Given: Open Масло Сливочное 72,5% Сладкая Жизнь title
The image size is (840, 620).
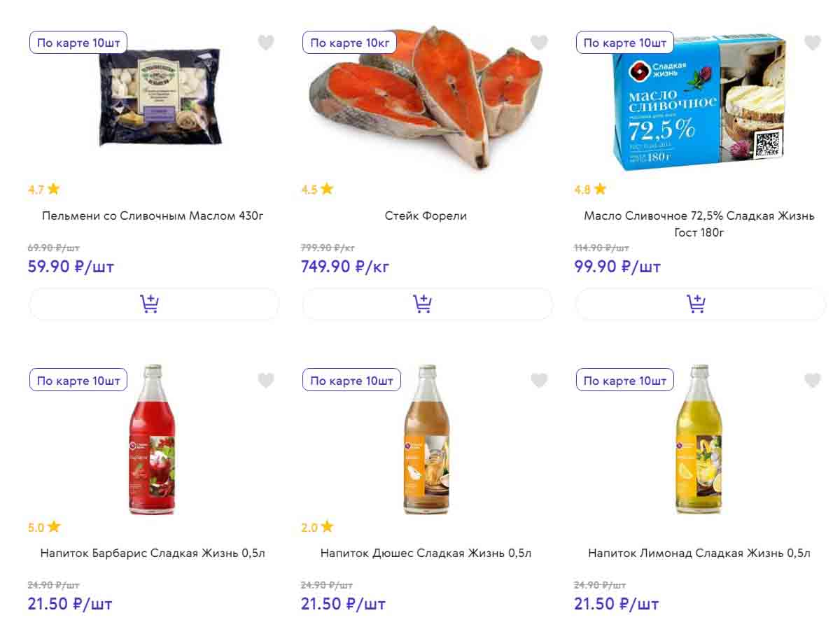Looking at the screenshot, I should (x=699, y=223).
